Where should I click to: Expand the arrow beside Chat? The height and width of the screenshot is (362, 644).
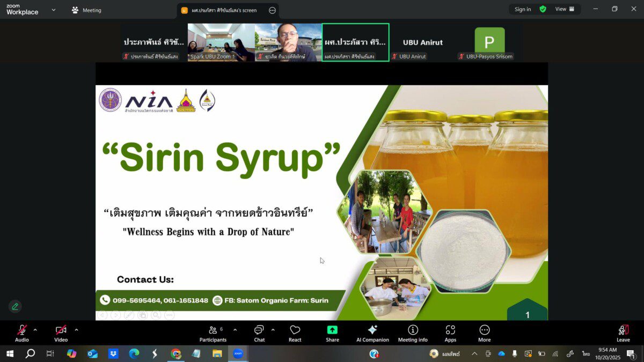273,330
